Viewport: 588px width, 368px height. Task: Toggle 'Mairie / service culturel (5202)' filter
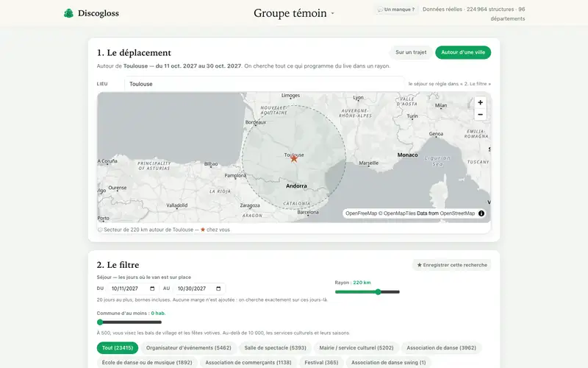coord(356,347)
